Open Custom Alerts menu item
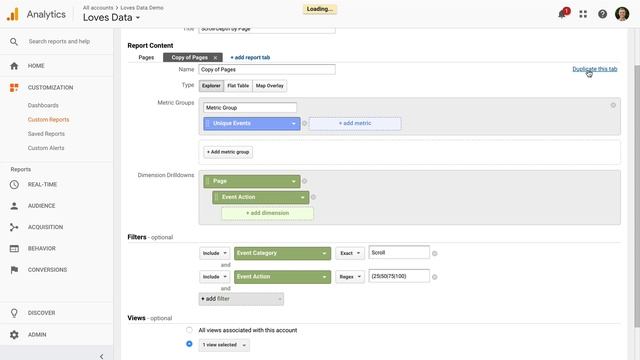This screenshot has width=640, height=360. coord(46,148)
